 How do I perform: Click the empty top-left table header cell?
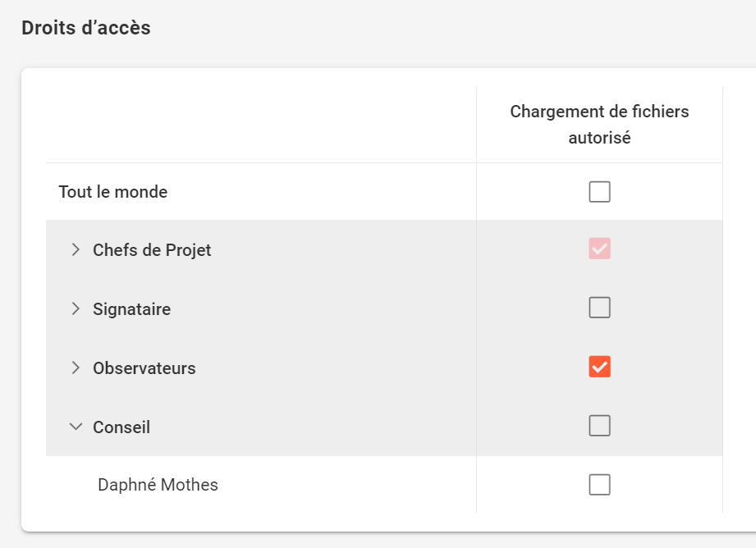click(x=260, y=125)
